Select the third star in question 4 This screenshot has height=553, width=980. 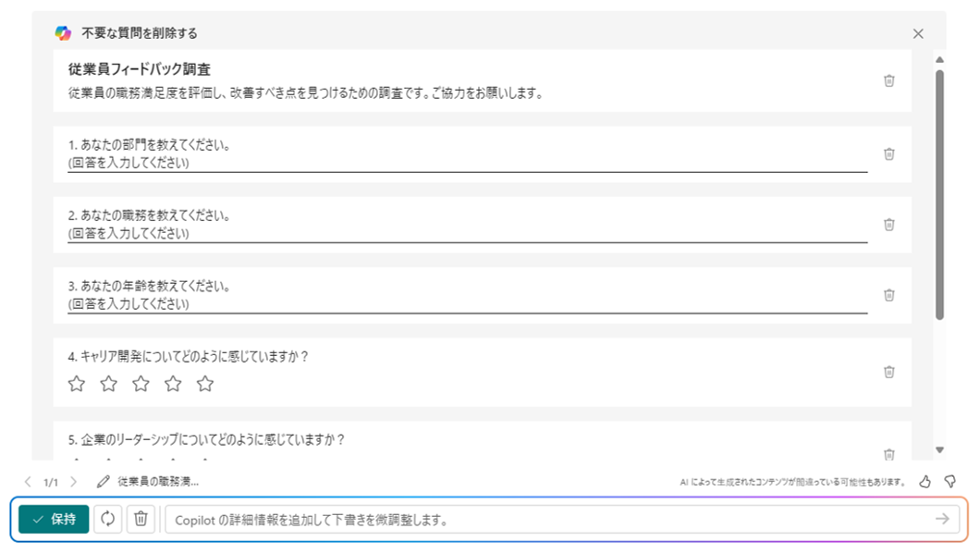click(x=141, y=384)
